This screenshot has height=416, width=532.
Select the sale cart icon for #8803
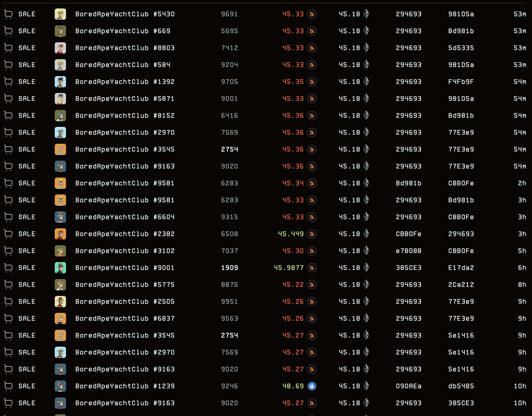click(x=8, y=48)
